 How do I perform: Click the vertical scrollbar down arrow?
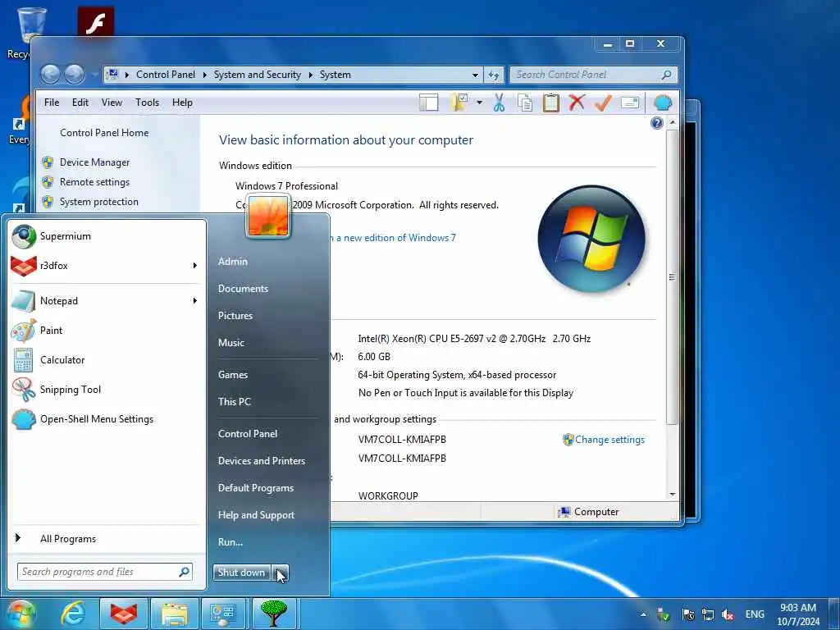tap(673, 495)
